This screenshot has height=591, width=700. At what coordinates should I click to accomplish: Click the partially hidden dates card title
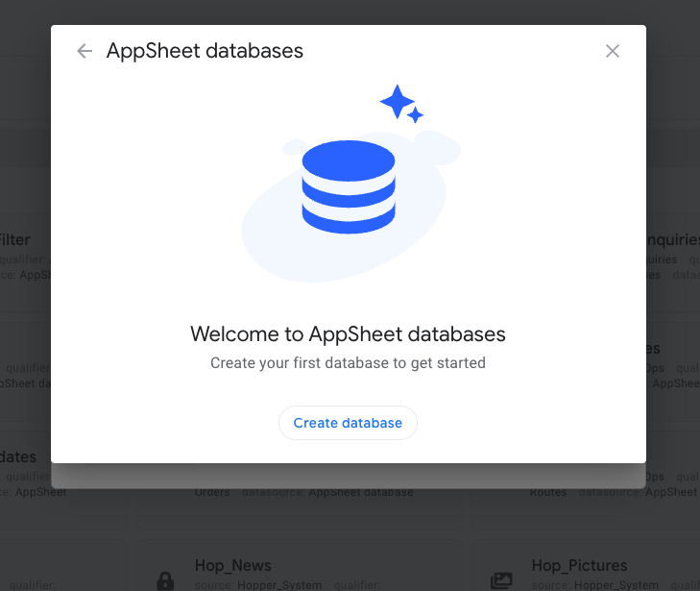pyautogui.click(x=18, y=457)
